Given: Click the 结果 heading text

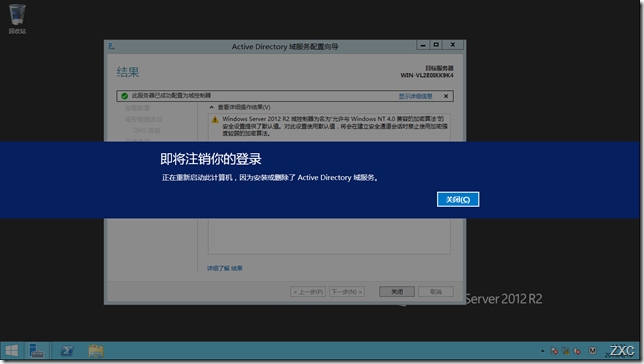Looking at the screenshot, I should [128, 72].
